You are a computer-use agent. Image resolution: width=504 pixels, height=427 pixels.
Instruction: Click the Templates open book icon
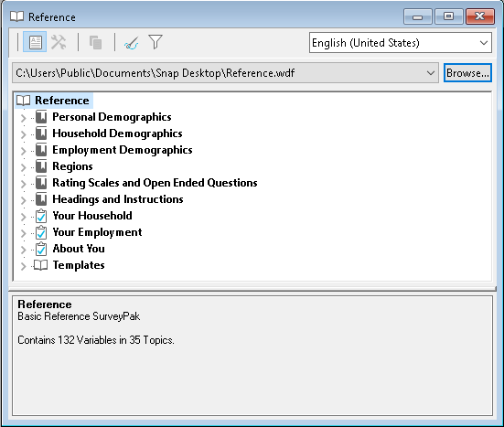pyautogui.click(x=40, y=265)
